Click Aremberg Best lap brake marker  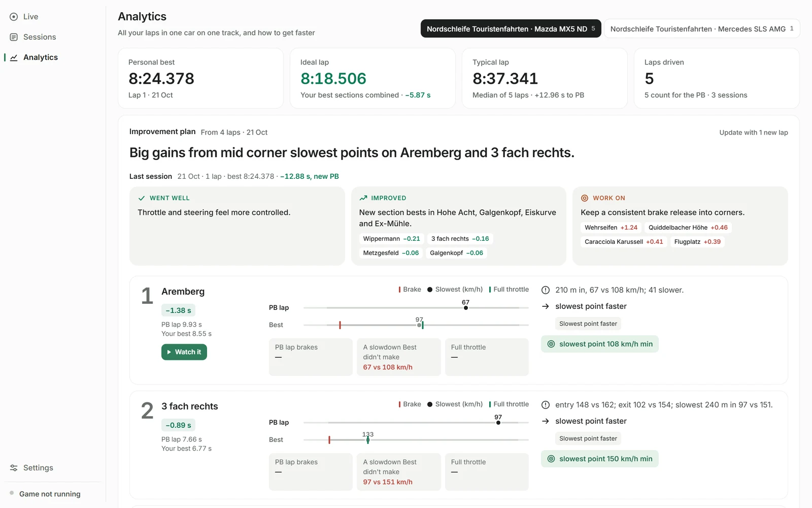point(340,325)
